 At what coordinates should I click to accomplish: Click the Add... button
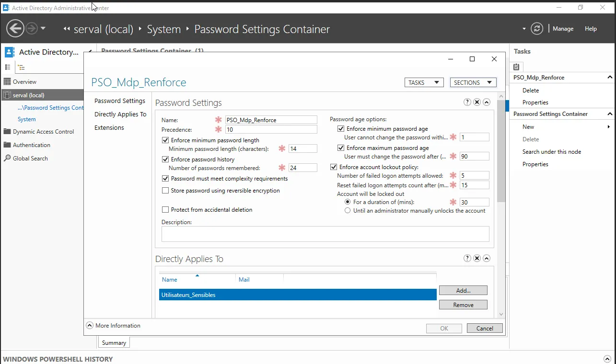463,290
